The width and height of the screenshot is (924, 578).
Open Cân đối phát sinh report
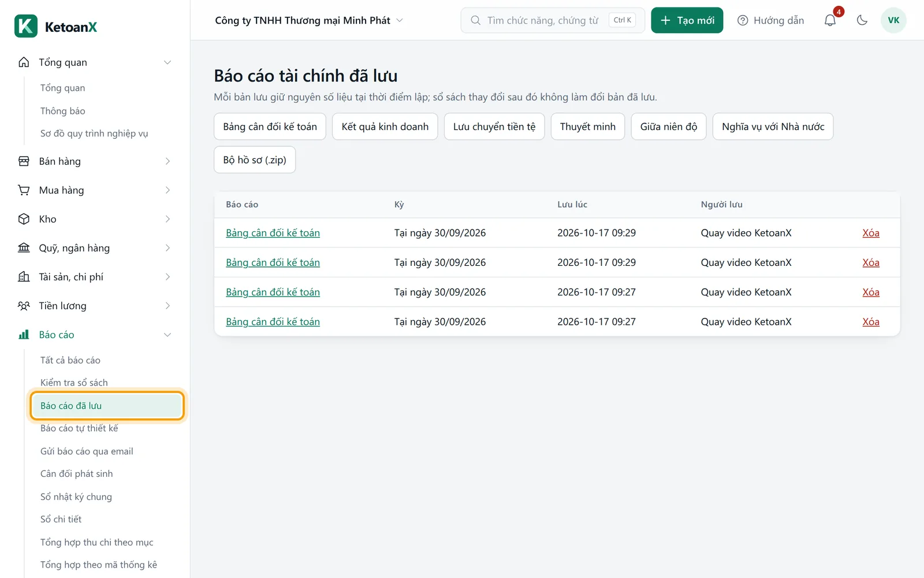click(77, 474)
